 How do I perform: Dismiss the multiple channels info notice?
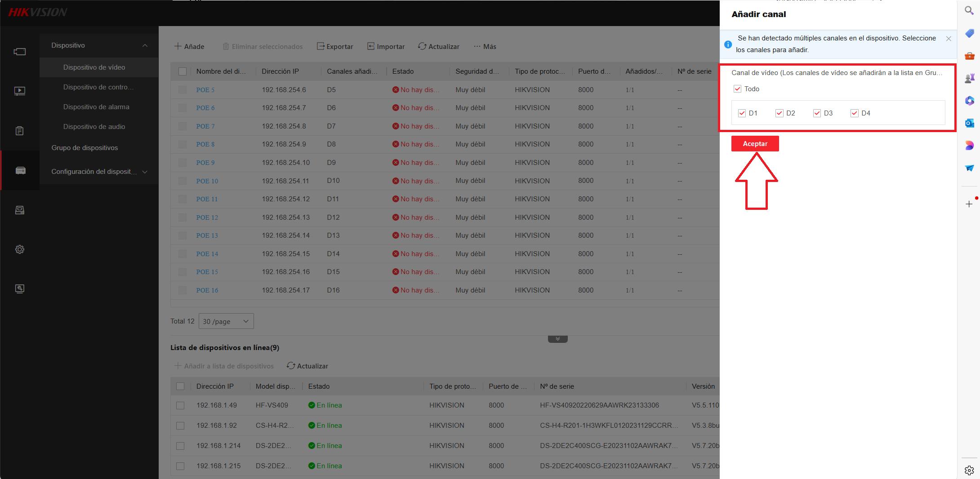pyautogui.click(x=949, y=39)
